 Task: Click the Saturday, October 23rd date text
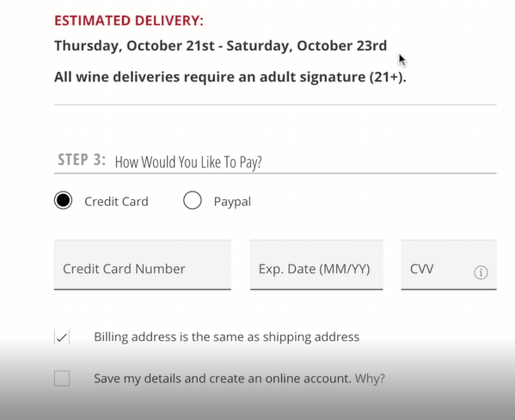[307, 46]
